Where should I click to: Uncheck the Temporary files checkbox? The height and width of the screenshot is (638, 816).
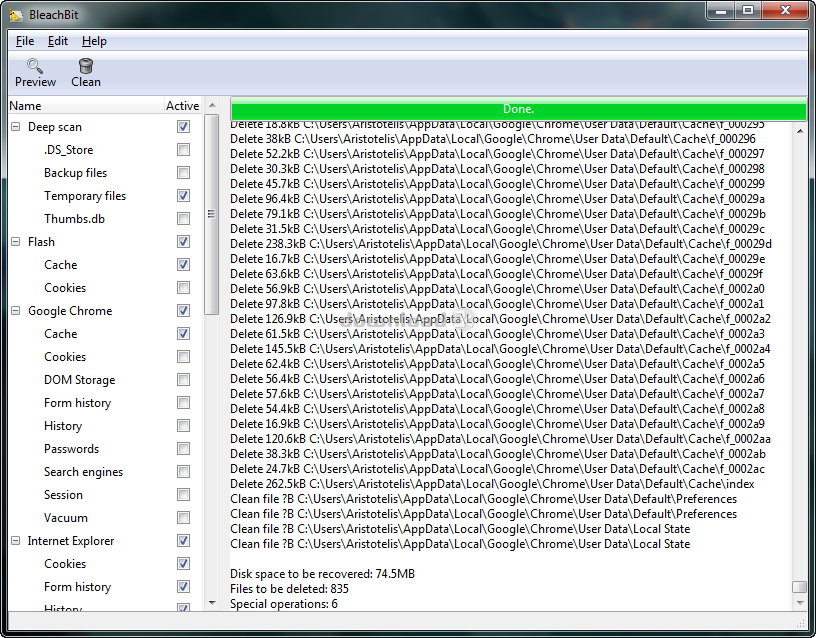point(183,196)
